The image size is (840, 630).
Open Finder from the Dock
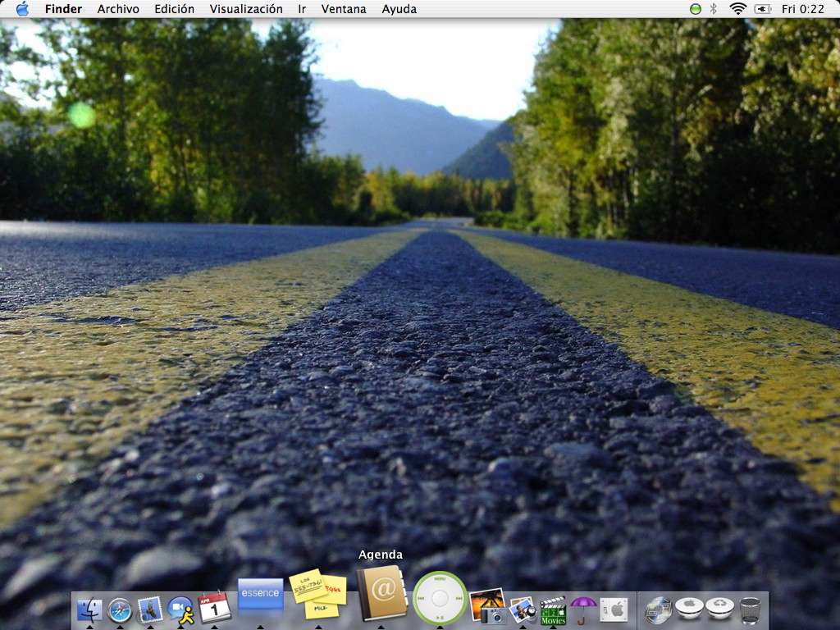point(89,610)
